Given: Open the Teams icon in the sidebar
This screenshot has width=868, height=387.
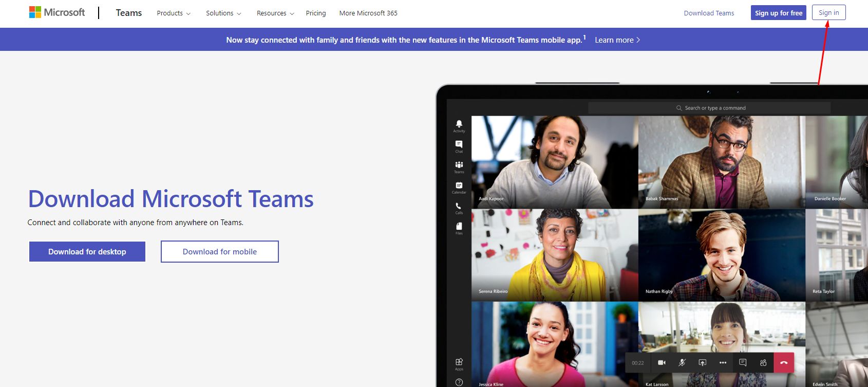Looking at the screenshot, I should coord(459,167).
